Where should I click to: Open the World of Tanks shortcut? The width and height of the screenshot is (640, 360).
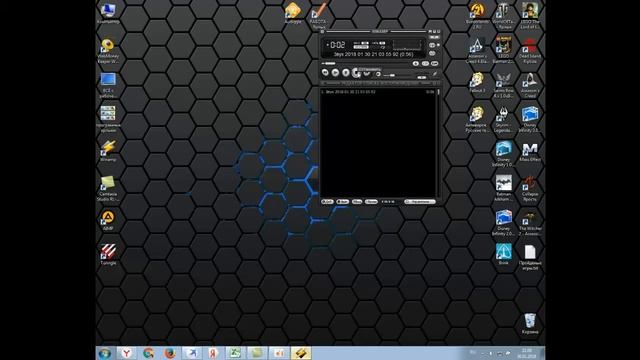click(503, 16)
